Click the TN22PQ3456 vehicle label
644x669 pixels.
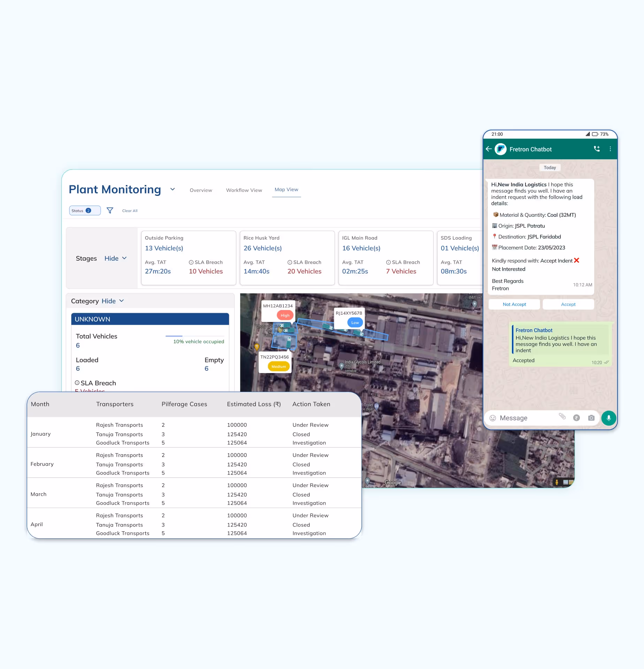pos(275,357)
